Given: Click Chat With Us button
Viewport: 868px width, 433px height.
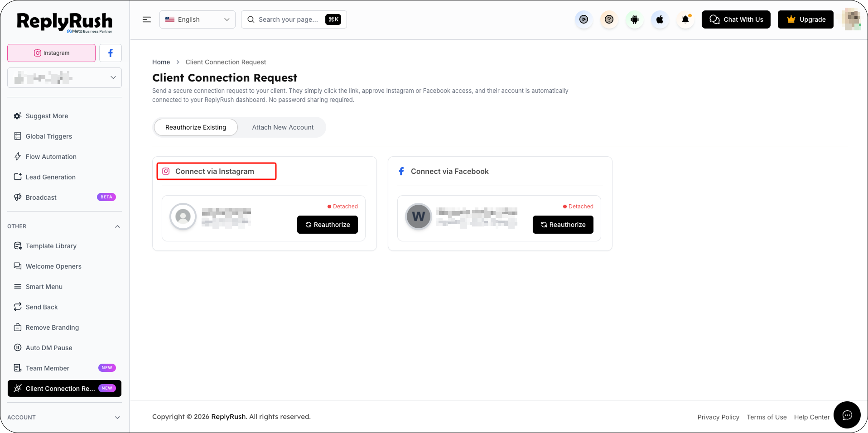Looking at the screenshot, I should (x=736, y=19).
